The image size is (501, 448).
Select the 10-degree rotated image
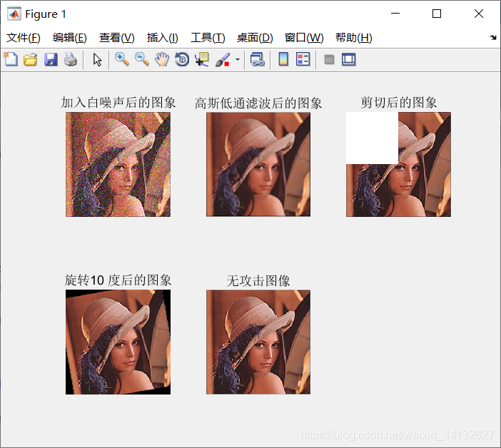[118, 342]
